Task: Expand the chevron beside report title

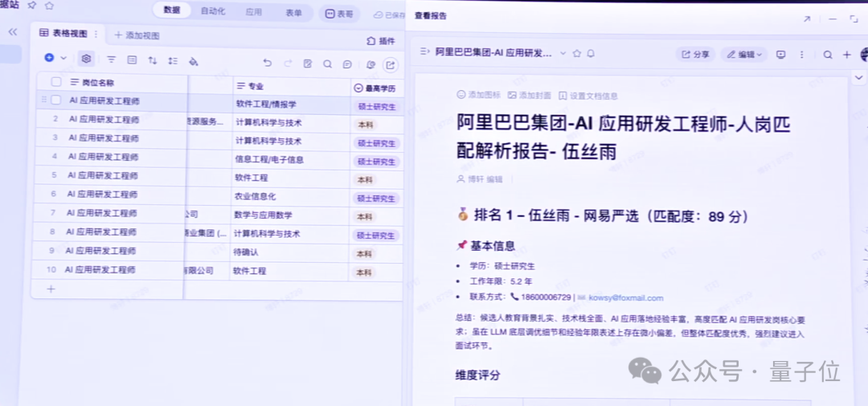Action: click(x=563, y=54)
